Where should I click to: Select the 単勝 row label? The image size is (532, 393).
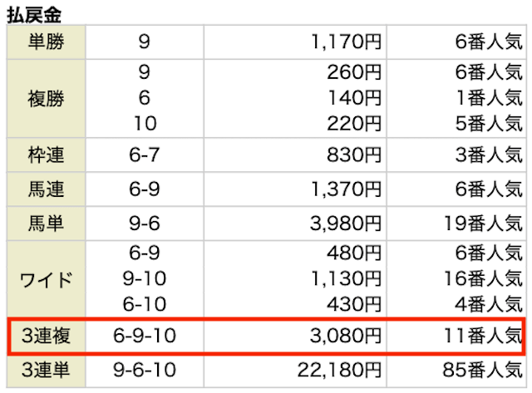click(47, 42)
